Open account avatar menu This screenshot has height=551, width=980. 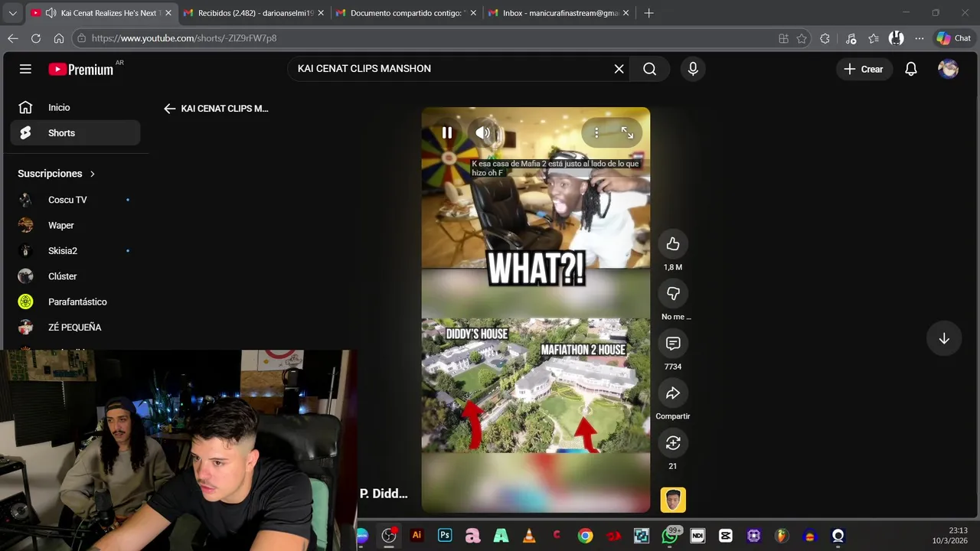click(x=948, y=69)
